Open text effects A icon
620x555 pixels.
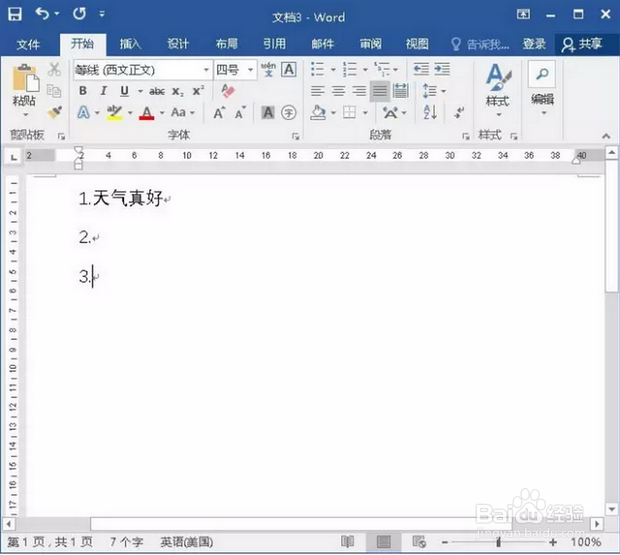coord(83,113)
